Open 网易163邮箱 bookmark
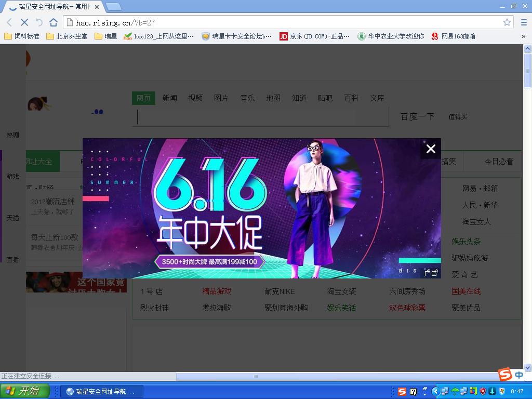 [453, 36]
